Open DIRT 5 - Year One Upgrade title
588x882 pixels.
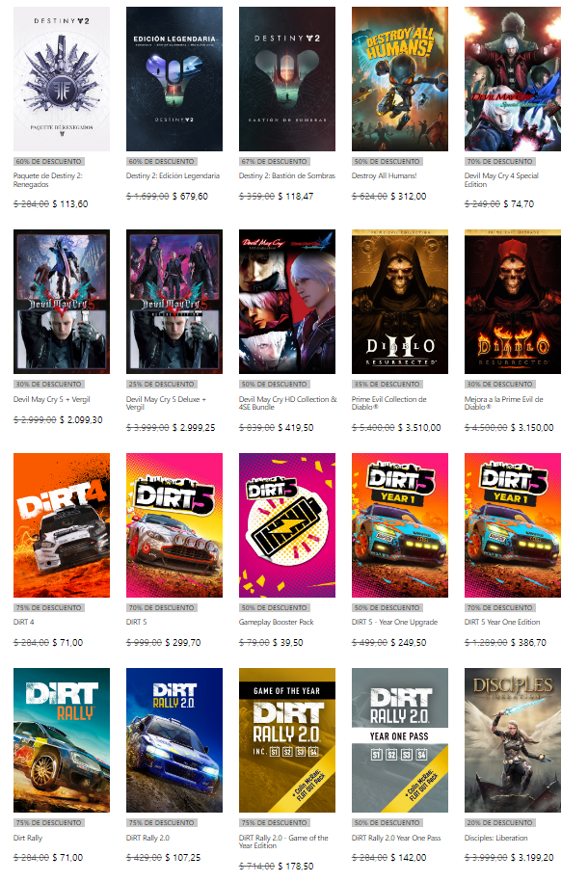(394, 622)
